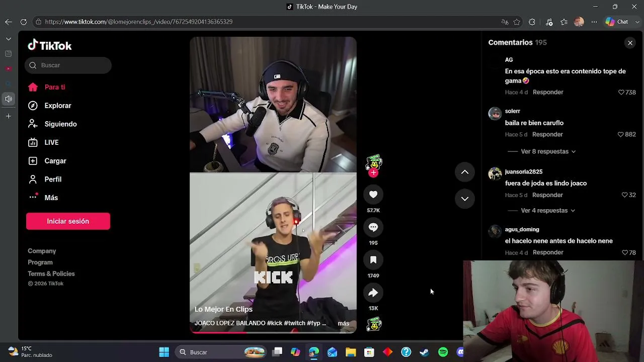Click the browser back arrow
This screenshot has height=362, width=644.
click(9, 22)
